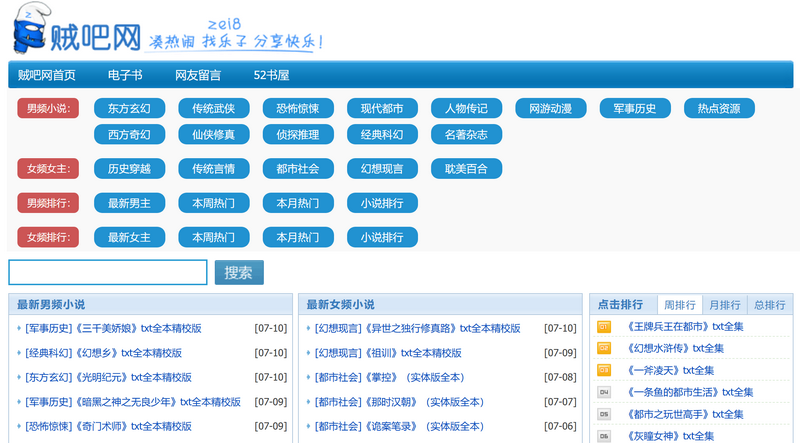Focus the search text box
Image resolution: width=800 pixels, height=443 pixels.
[x=108, y=273]
